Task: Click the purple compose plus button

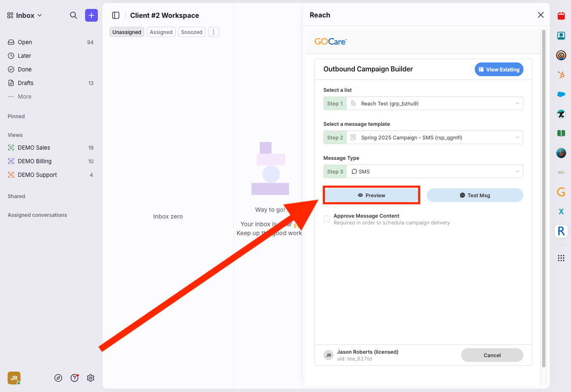Action: (x=91, y=15)
